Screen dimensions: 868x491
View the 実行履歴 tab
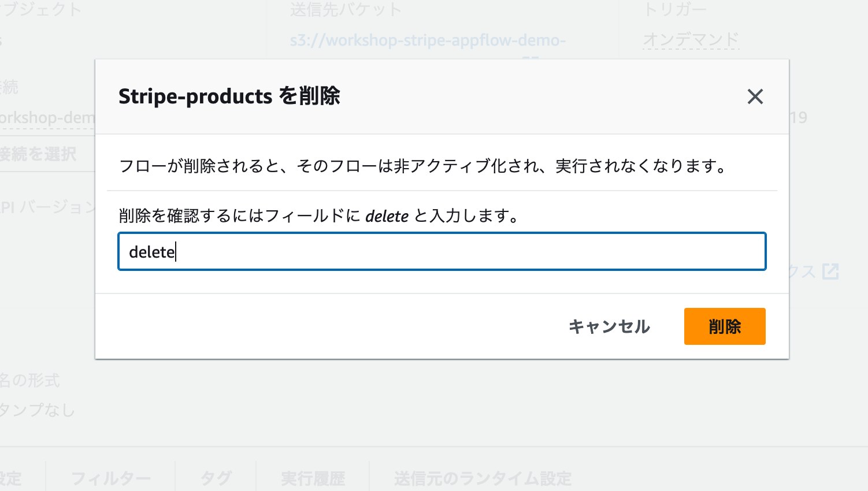[x=312, y=478]
